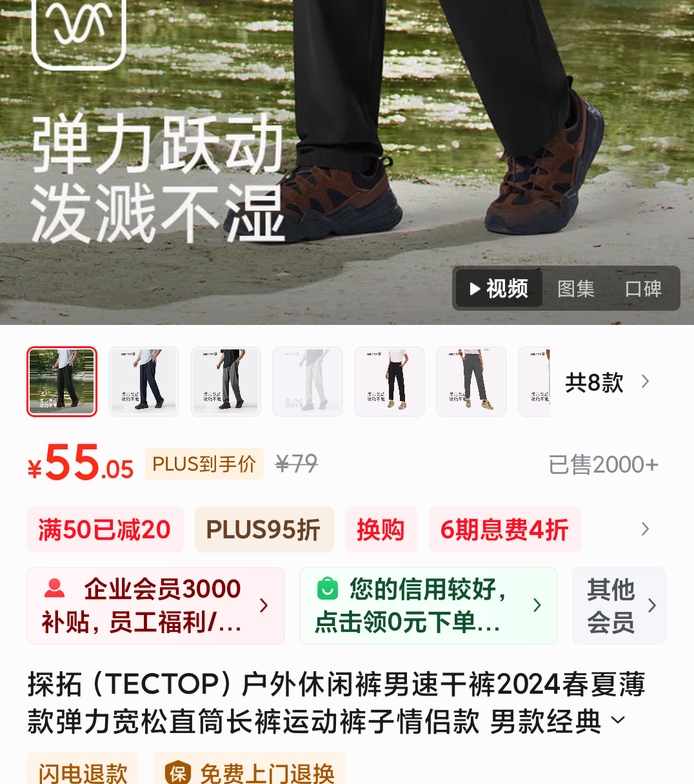Switch to the 图集 gallery tab

576,288
